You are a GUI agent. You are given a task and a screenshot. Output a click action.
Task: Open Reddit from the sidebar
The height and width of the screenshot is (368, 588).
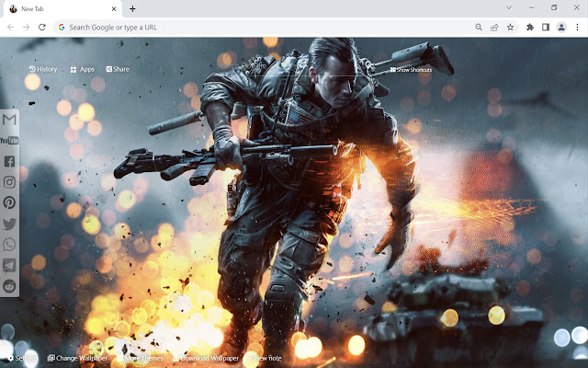pyautogui.click(x=9, y=286)
